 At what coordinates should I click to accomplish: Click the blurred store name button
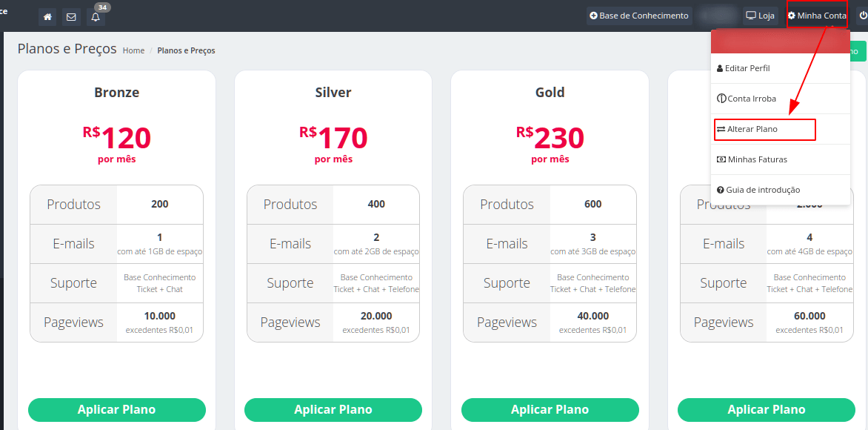point(718,16)
